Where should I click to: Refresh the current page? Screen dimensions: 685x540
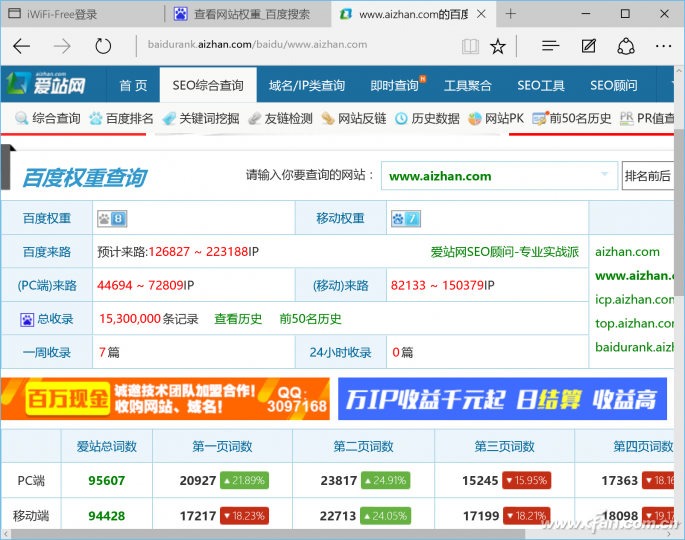pyautogui.click(x=103, y=46)
